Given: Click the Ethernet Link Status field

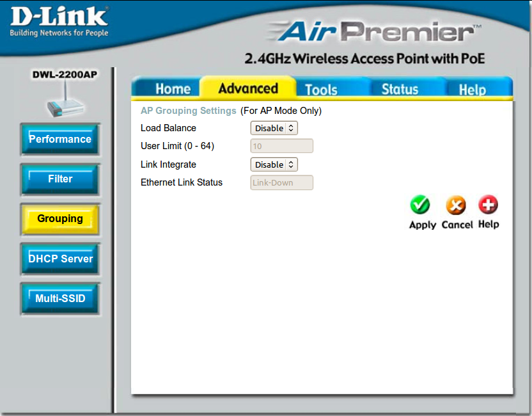Looking at the screenshot, I should click(281, 182).
